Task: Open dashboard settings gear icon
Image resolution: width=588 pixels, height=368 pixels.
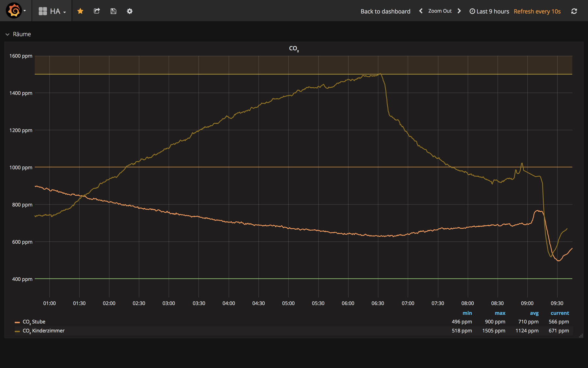Action: (x=130, y=11)
